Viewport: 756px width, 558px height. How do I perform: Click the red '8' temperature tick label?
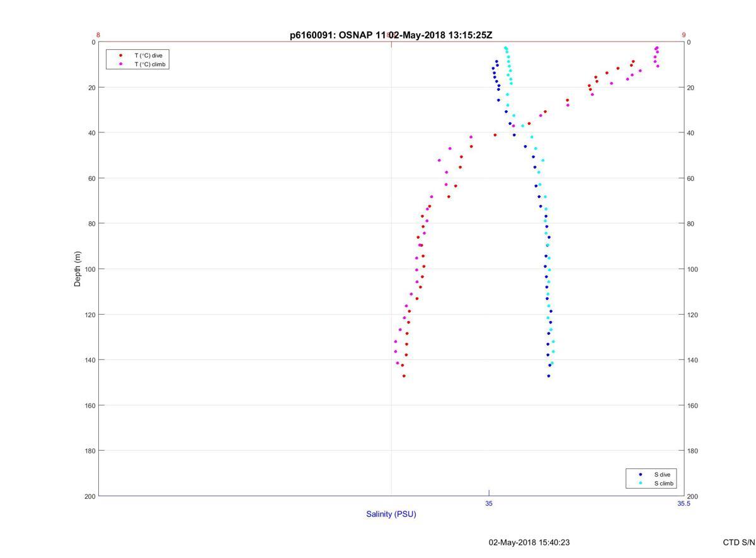[x=98, y=35]
